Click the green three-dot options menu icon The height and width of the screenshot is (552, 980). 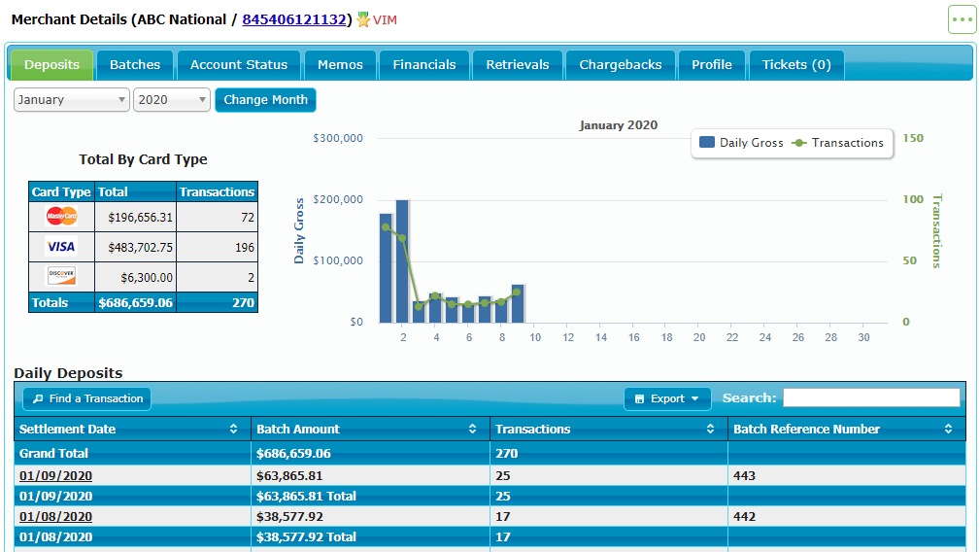click(962, 19)
